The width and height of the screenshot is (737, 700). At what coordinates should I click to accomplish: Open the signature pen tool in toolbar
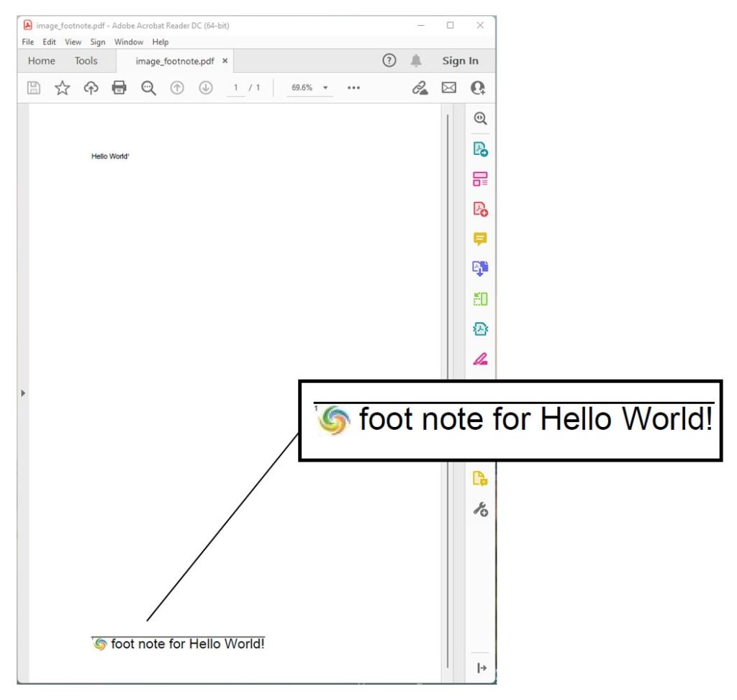click(x=420, y=88)
